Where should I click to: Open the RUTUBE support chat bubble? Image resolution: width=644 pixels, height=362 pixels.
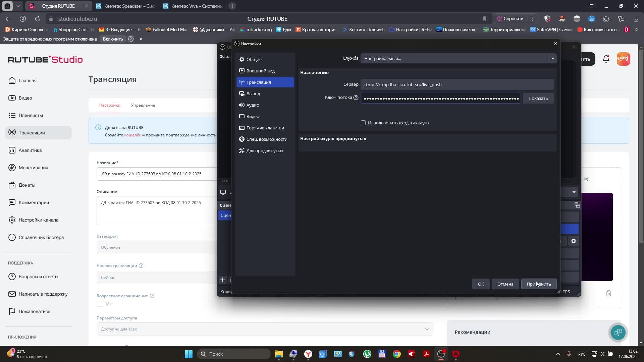tap(618, 332)
